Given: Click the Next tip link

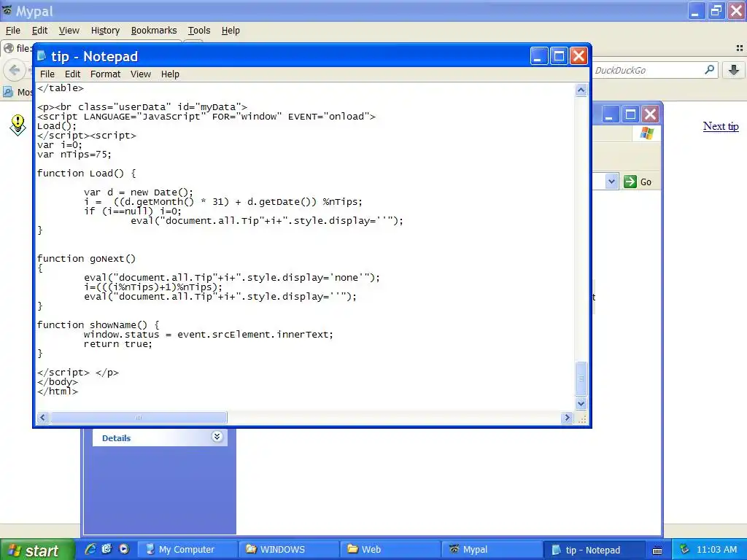Looking at the screenshot, I should coord(721,126).
